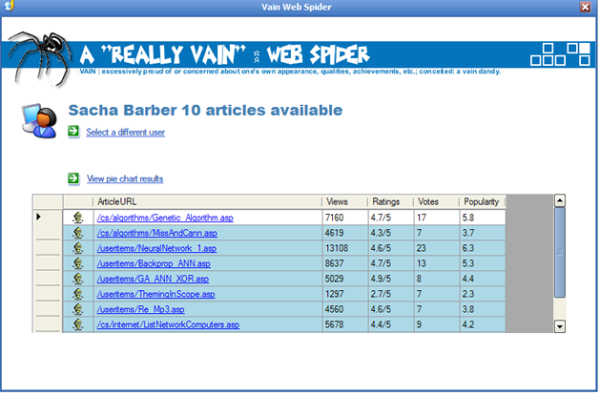Open the /cs/algorithms/MissAndCann.asp article link
Image resolution: width=600 pixels, height=395 pixels.
[157, 233]
